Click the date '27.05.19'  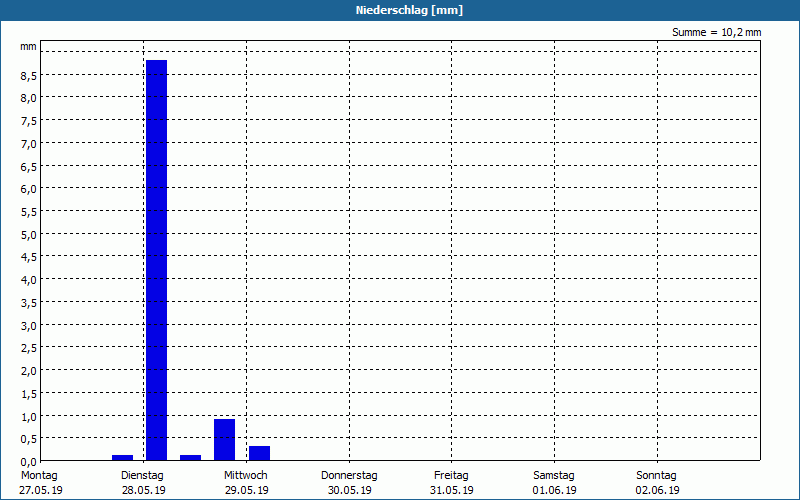(41, 490)
